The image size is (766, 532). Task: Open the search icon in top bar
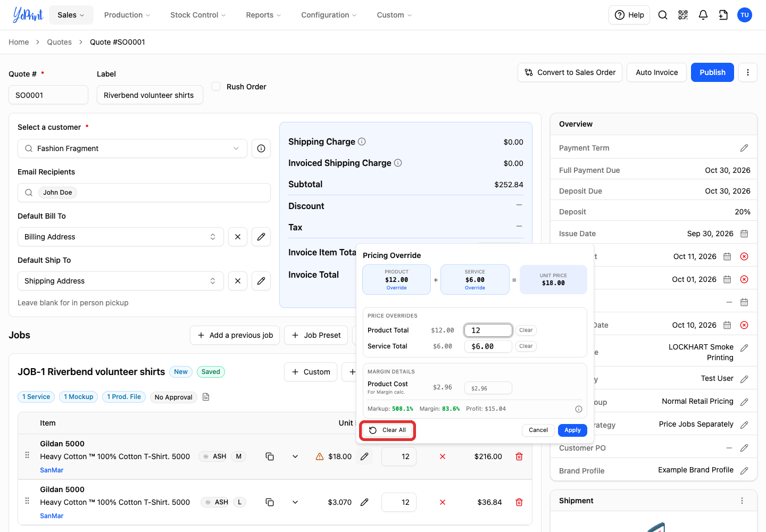click(663, 15)
